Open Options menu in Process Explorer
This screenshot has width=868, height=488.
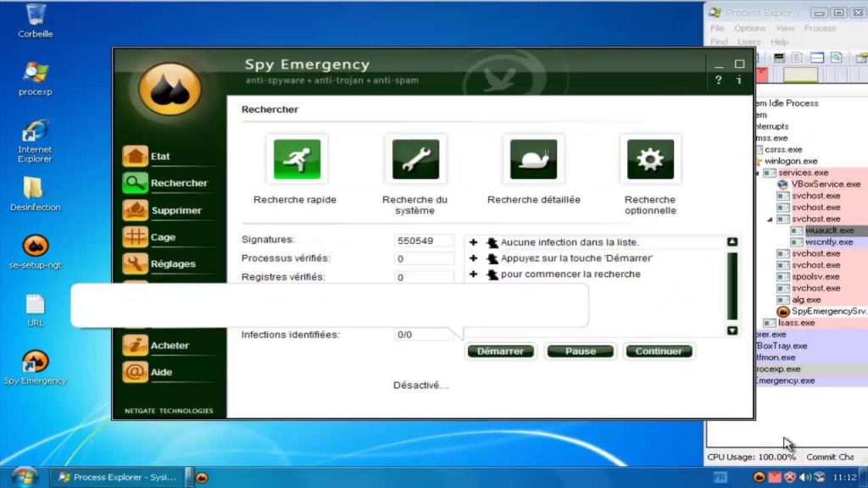pos(749,28)
